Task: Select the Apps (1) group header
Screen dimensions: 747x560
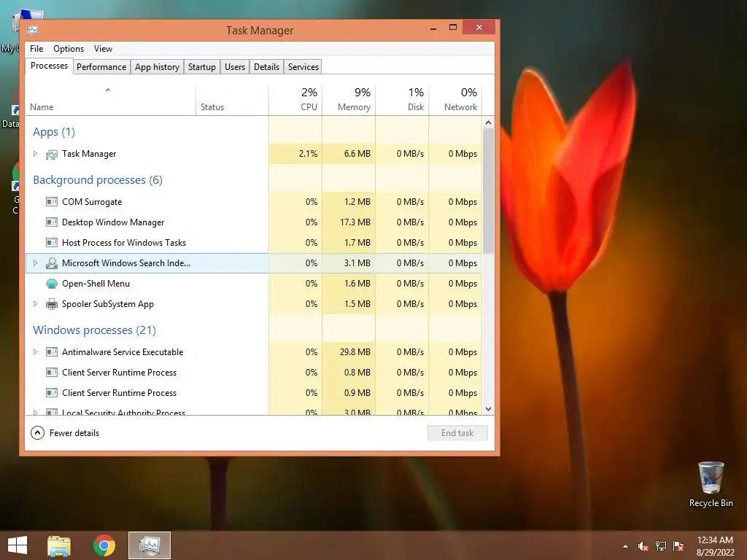Action: point(54,132)
